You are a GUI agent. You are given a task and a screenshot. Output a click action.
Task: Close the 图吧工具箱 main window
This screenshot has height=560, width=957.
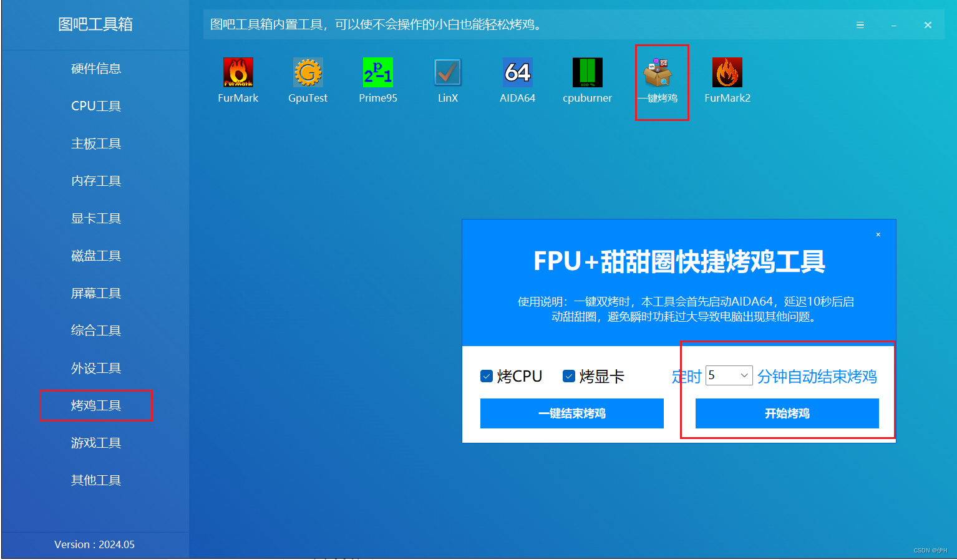coord(928,25)
